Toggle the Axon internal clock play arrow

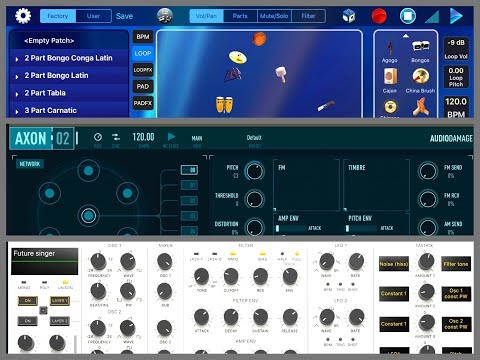point(171,137)
